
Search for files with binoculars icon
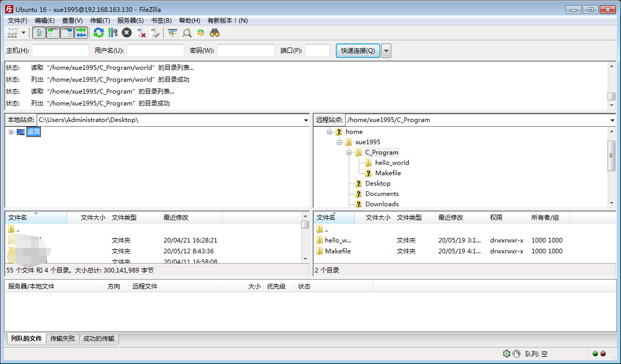(x=215, y=33)
